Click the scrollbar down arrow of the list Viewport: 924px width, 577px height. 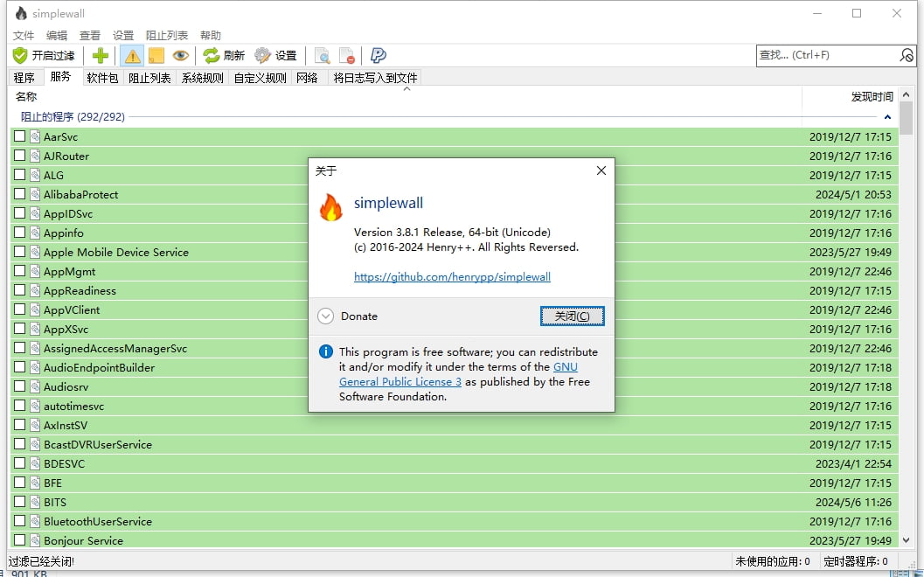pyautogui.click(x=907, y=540)
